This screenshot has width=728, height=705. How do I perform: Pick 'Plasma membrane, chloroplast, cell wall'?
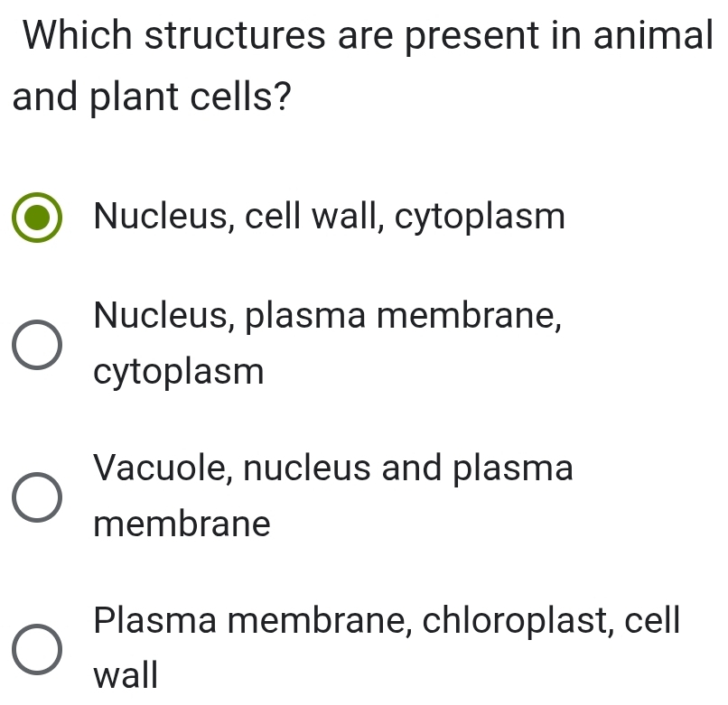click(x=36, y=649)
